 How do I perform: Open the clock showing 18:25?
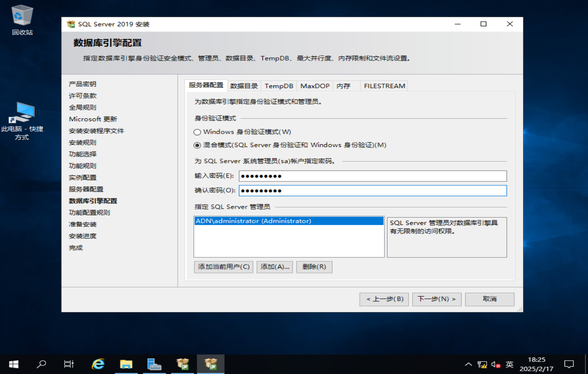click(536, 364)
